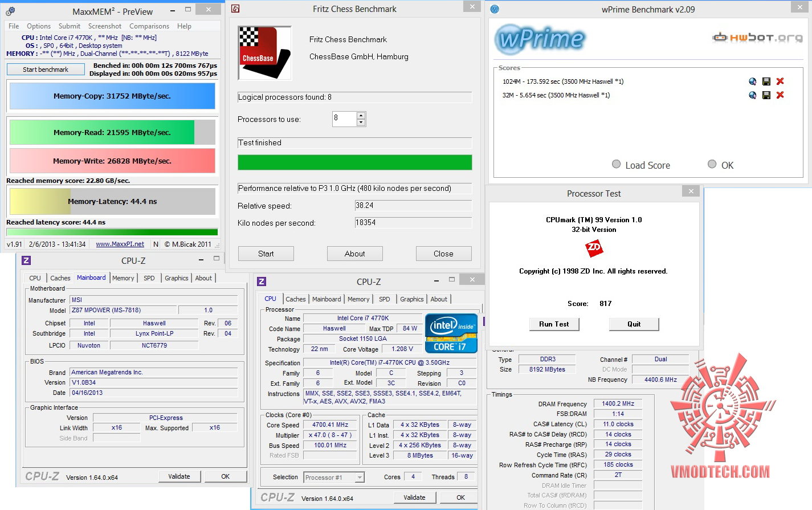812x510 pixels.
Task: Click the wPrime logo in the benchmark window
Action: tap(540, 39)
